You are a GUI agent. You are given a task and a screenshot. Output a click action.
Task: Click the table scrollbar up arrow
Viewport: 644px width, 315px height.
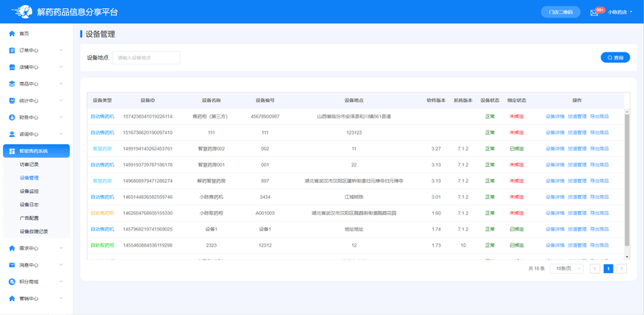point(627,111)
